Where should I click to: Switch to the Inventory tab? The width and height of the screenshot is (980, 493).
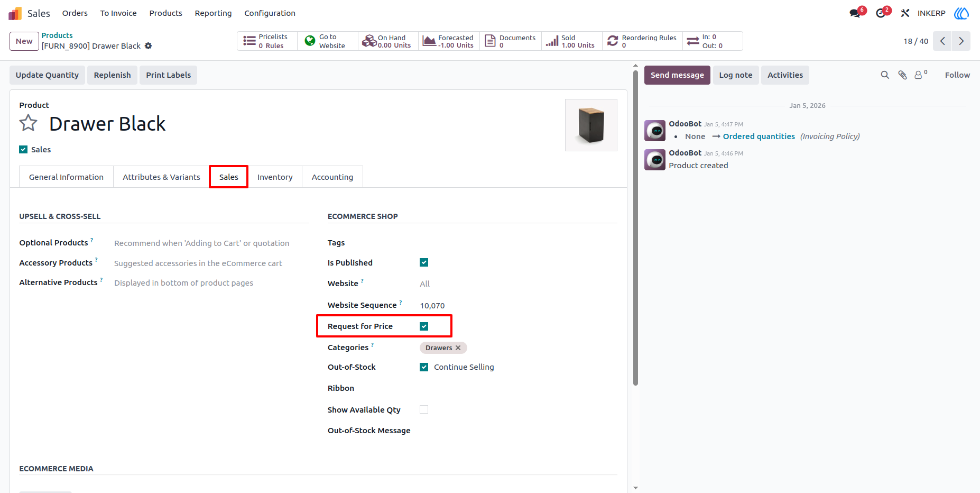(275, 177)
